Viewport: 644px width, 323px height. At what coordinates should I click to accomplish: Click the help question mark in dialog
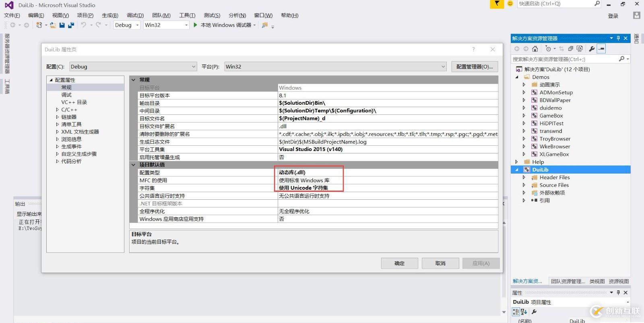[x=473, y=49]
